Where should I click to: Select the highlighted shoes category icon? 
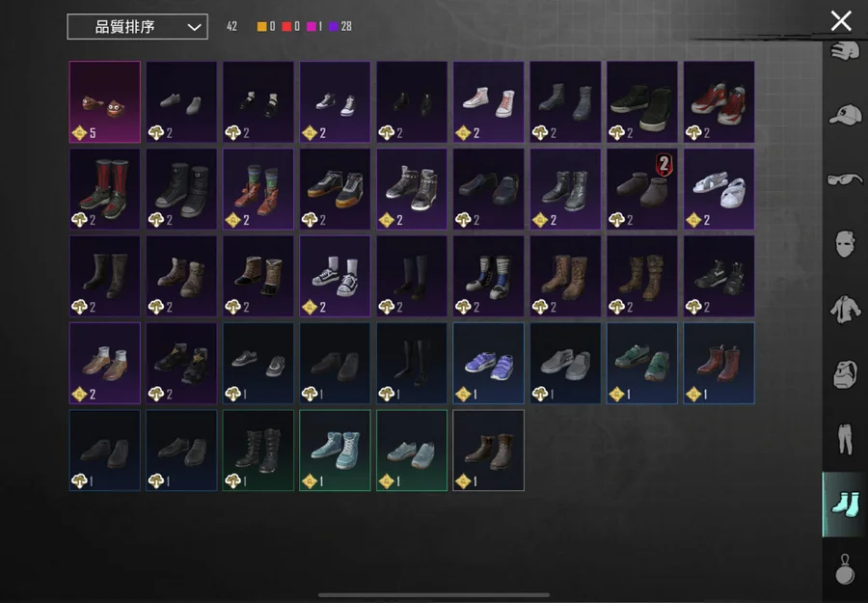point(845,504)
